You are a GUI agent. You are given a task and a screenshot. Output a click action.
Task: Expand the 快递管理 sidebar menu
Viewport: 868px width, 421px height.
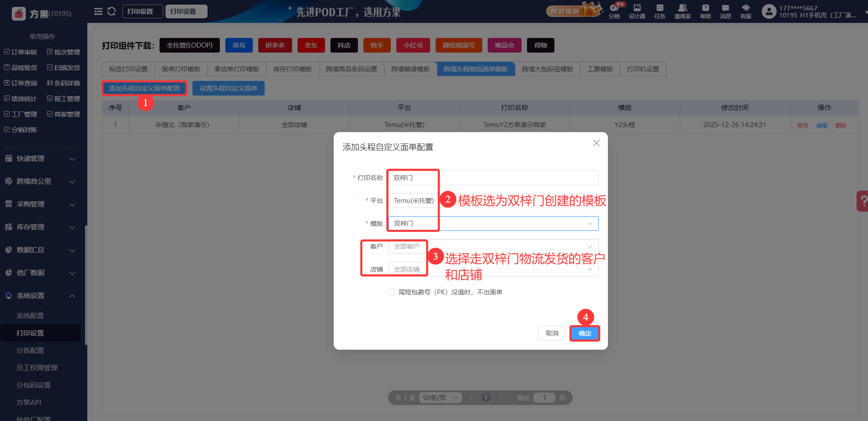pyautogui.click(x=40, y=159)
